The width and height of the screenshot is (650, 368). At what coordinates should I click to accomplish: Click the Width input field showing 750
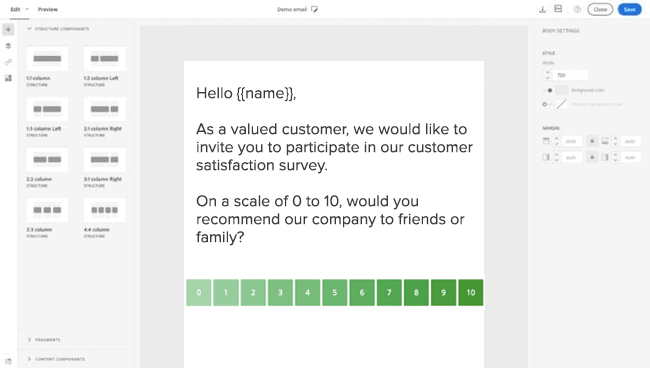(x=570, y=75)
